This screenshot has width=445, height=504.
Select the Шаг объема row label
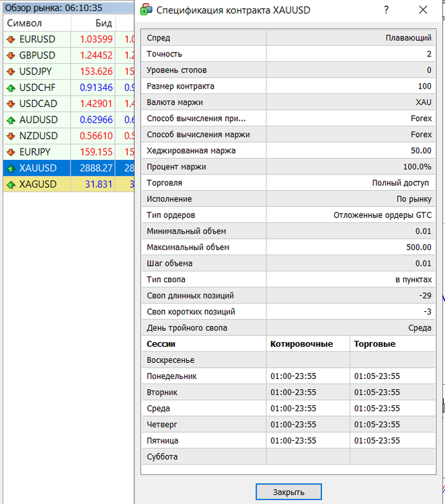[169, 263]
